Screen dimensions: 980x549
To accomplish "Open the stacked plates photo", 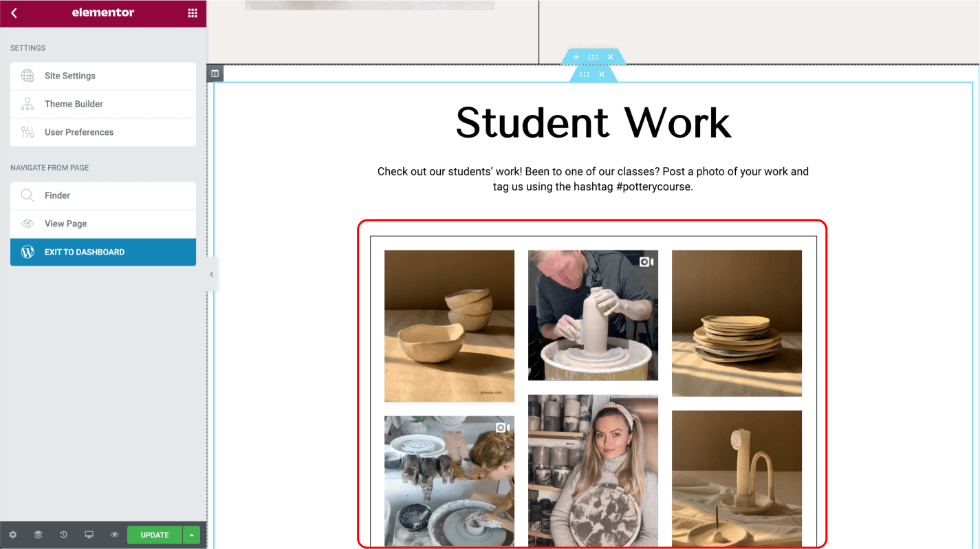I will 737,323.
